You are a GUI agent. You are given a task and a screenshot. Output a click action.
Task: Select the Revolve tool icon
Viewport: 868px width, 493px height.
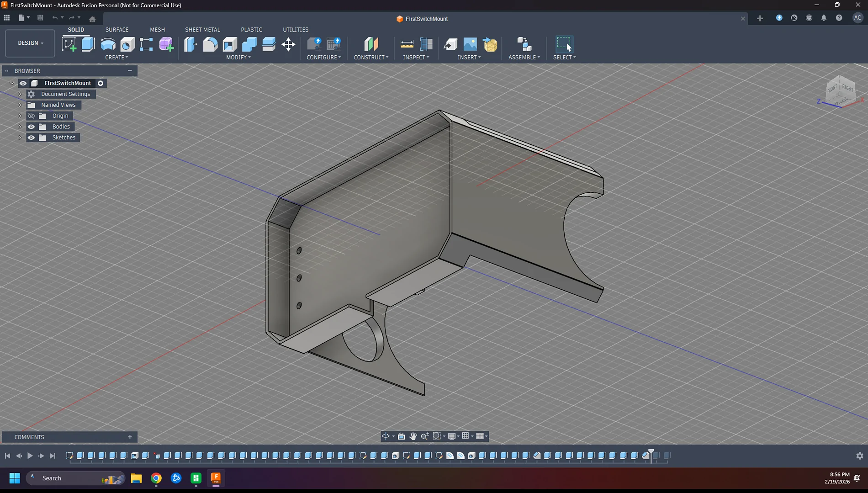point(108,44)
